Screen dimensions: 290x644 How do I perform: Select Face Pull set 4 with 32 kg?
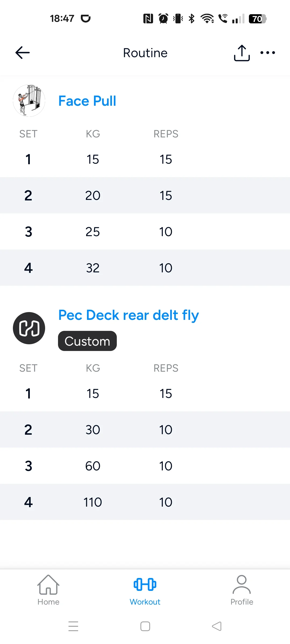coord(145,268)
